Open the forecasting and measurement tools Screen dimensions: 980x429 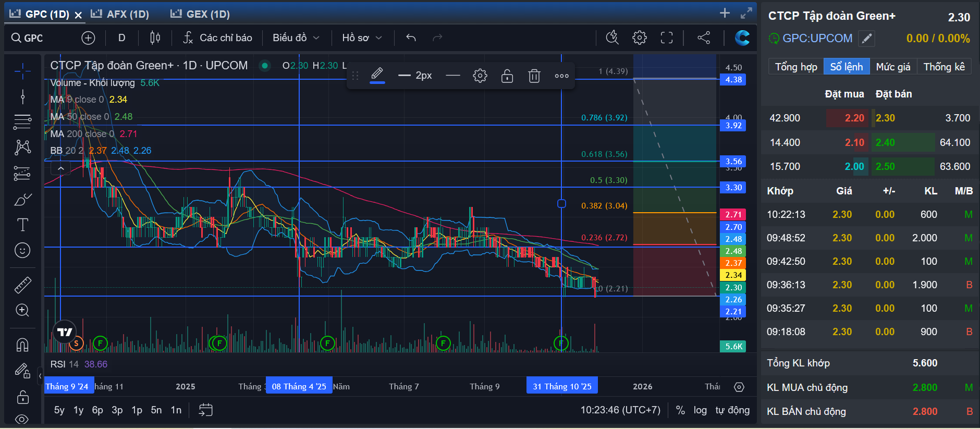[22, 173]
